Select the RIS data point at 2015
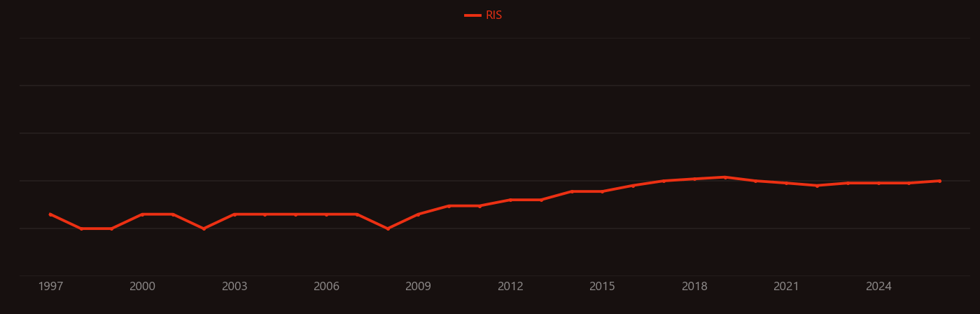This screenshot has height=314, width=980. [x=603, y=191]
